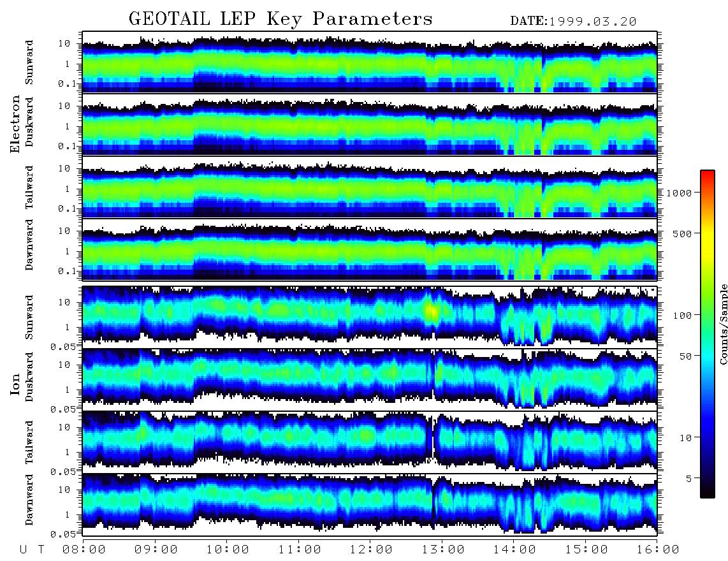728x561 pixels.
Task: Click the 09:00 time tick label
Action: pyautogui.click(x=156, y=550)
